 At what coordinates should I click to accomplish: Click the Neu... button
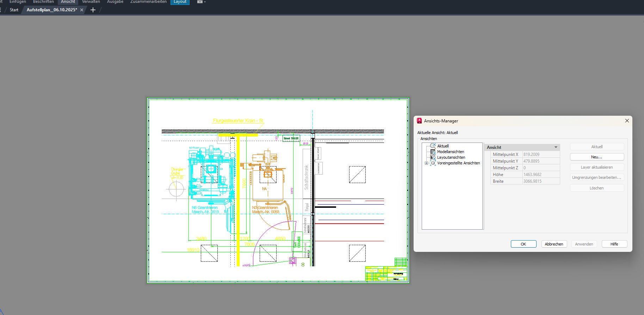(596, 157)
